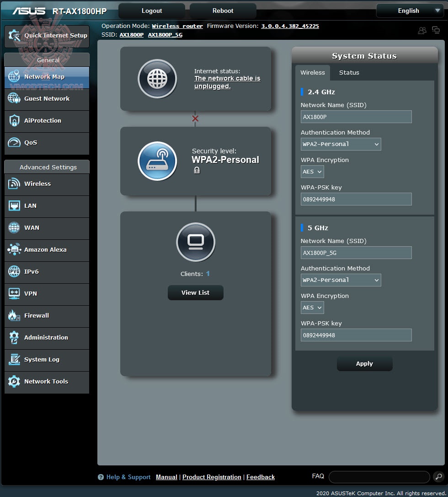Open 2.4 GHz Authentication Method dropdown
448x497 pixels.
pyautogui.click(x=341, y=144)
